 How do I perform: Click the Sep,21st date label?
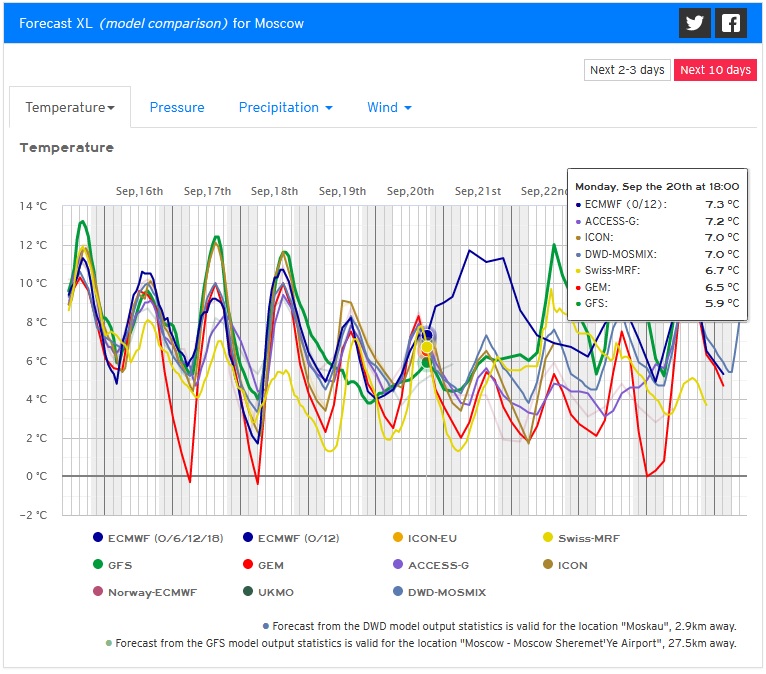pyautogui.click(x=478, y=191)
